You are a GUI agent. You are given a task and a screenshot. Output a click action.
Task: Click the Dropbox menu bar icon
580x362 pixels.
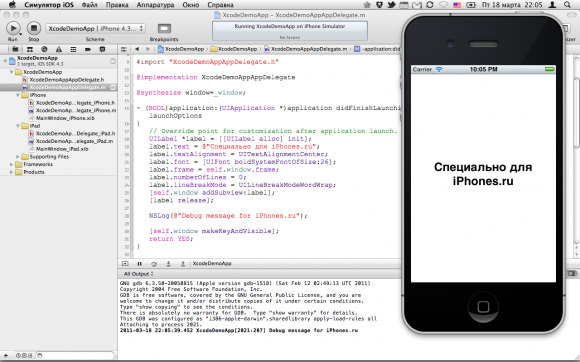point(380,5)
